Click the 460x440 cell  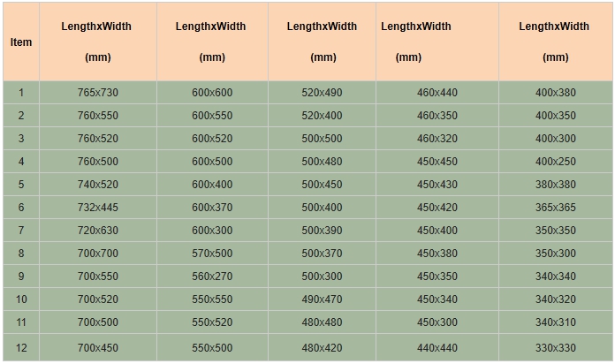(437, 93)
